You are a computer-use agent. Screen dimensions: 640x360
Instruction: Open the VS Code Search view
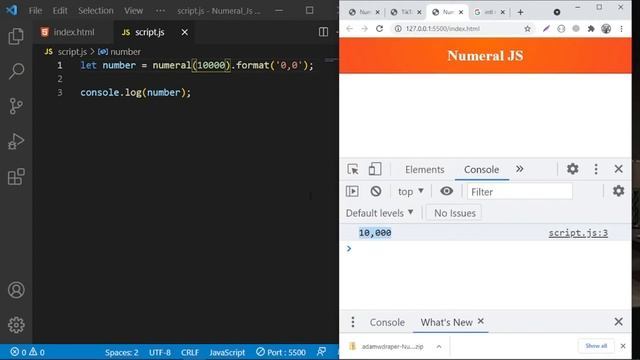click(16, 71)
